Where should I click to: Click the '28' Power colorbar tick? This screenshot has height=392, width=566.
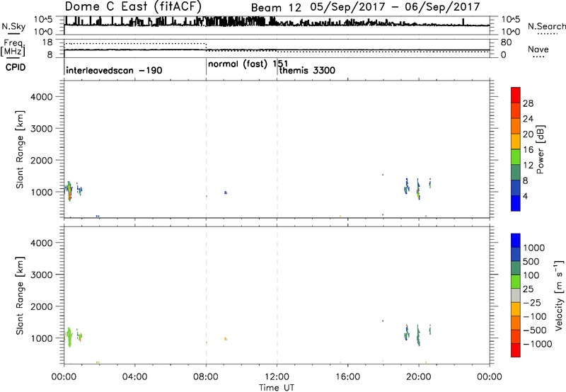pyautogui.click(x=528, y=103)
